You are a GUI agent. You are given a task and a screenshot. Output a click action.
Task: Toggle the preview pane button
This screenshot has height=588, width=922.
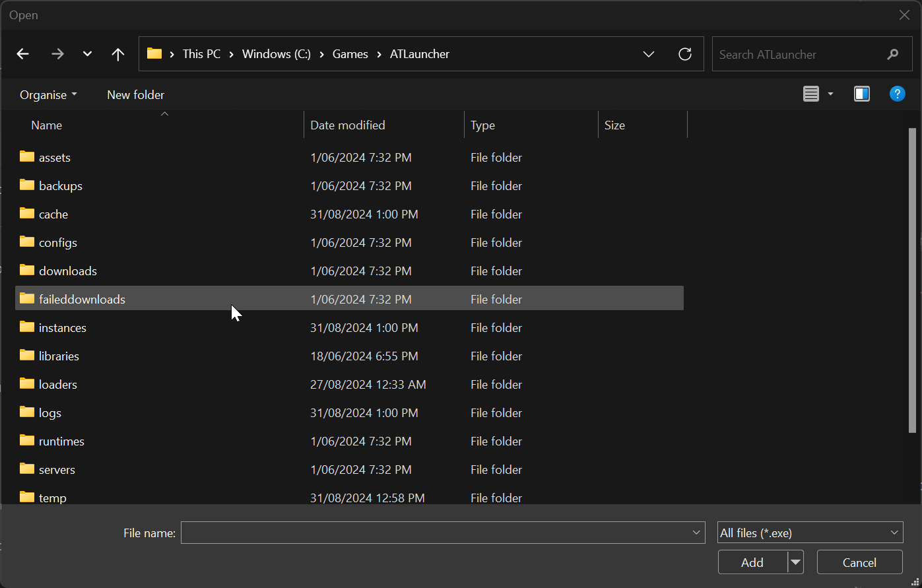[x=862, y=94]
